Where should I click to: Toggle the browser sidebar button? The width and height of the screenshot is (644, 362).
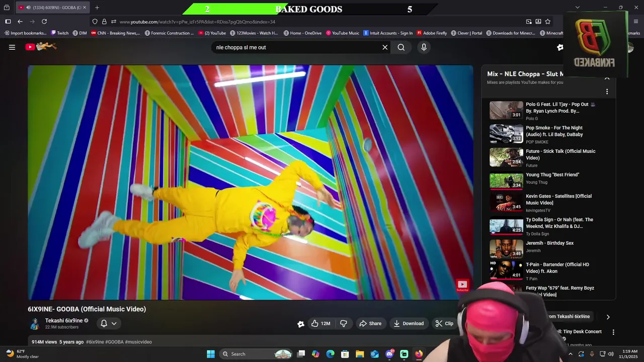coord(8,22)
